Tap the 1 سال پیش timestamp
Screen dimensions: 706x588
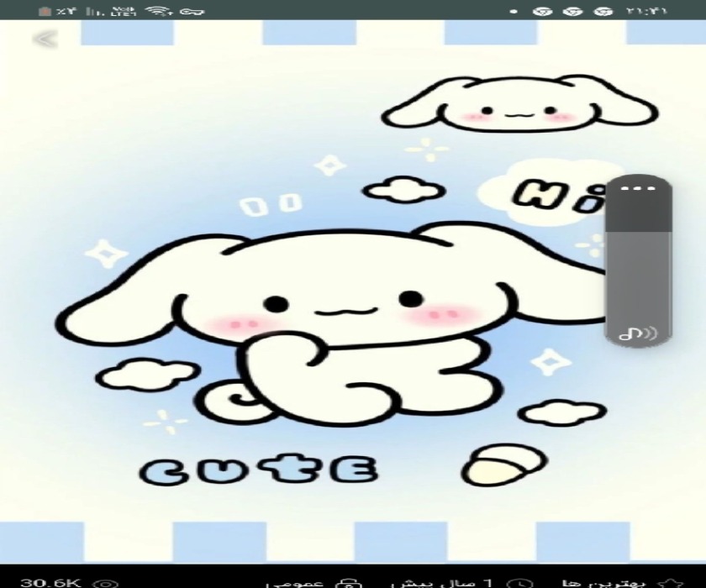pyautogui.click(x=443, y=584)
